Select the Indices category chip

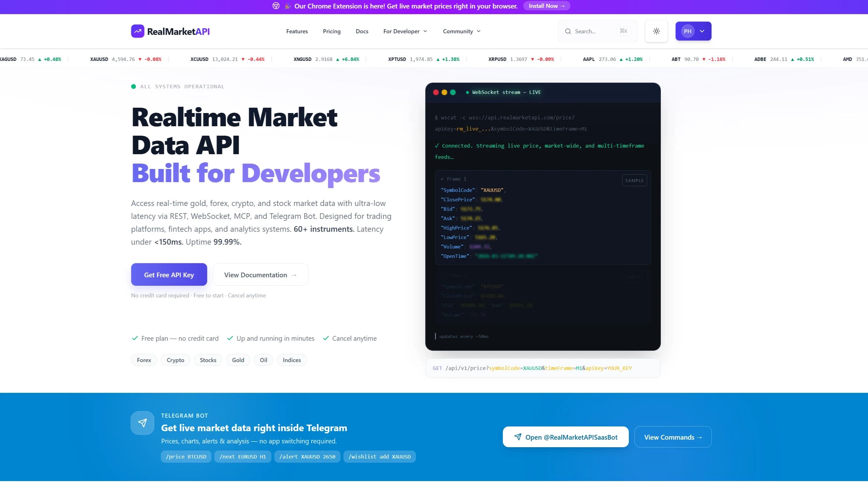[291, 360]
